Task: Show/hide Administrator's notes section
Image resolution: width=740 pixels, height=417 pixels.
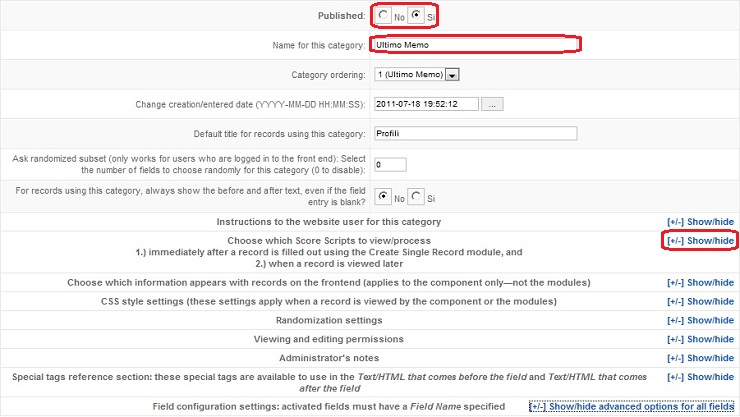Action: pyautogui.click(x=700, y=358)
